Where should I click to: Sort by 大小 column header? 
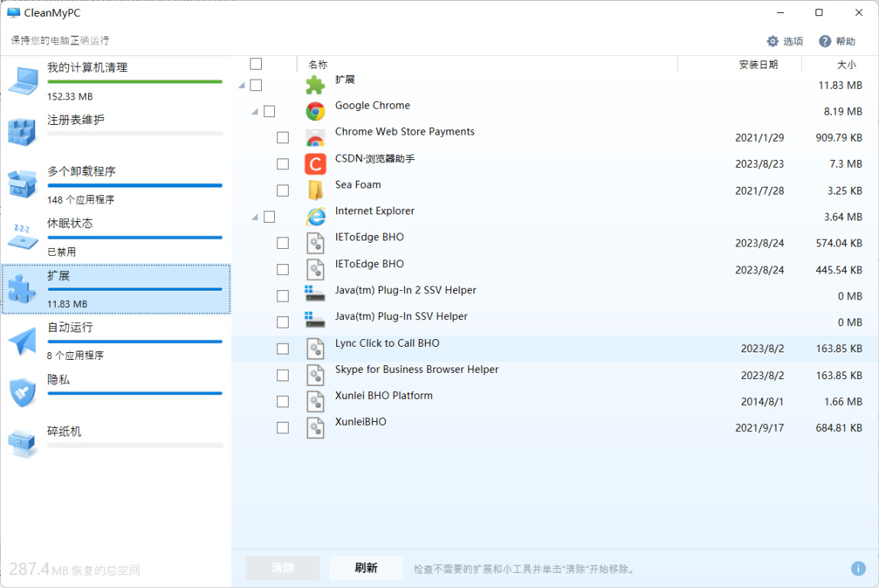(847, 64)
